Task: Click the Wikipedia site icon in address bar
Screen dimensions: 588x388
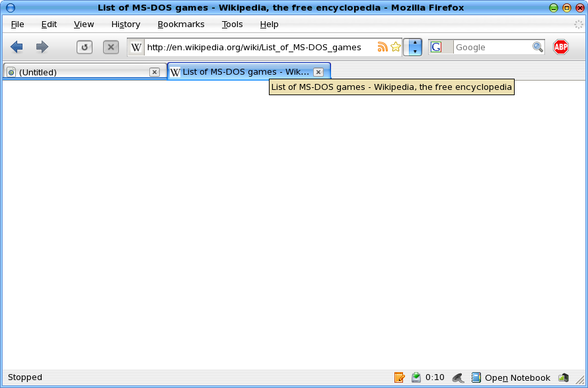Action: [x=136, y=48]
